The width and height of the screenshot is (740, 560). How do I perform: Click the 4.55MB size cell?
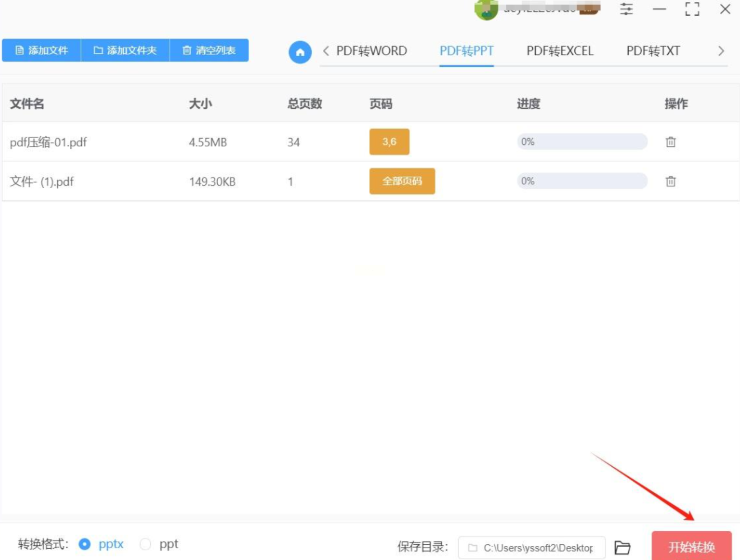tap(208, 142)
